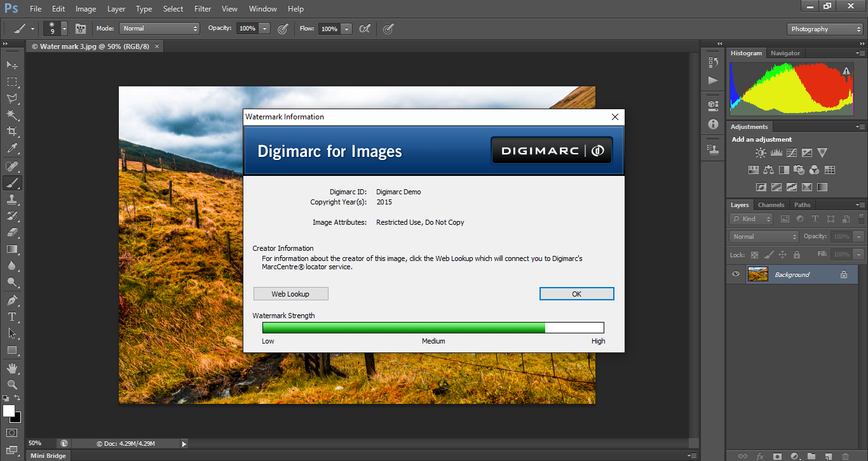Select the Rectangle shape tool

click(12, 351)
